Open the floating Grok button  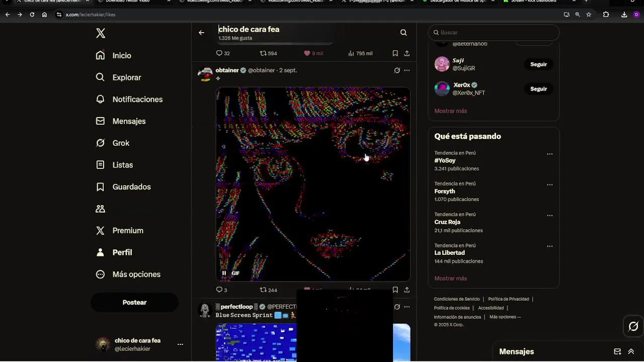tap(633, 326)
